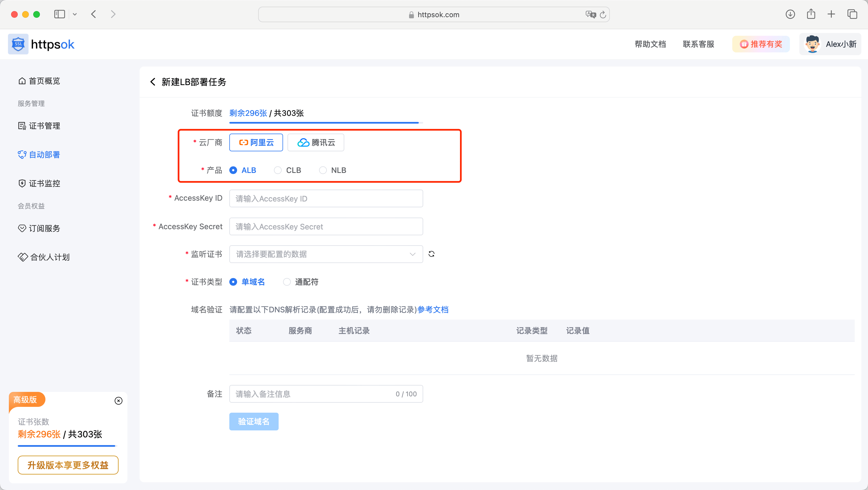Click the AccessKey ID input field
The width and height of the screenshot is (868, 490).
pyautogui.click(x=326, y=199)
